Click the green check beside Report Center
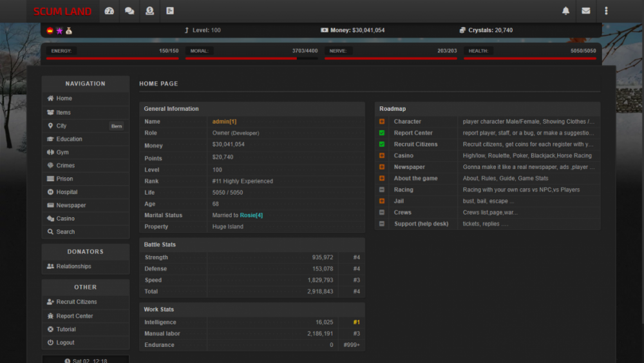Screen dimensions: 644x363 (382, 133)
